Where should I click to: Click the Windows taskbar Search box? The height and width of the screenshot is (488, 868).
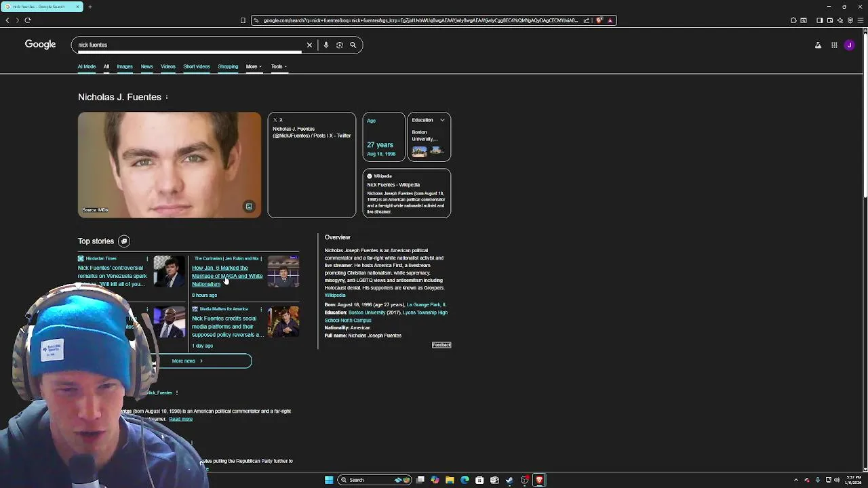tap(374, 480)
